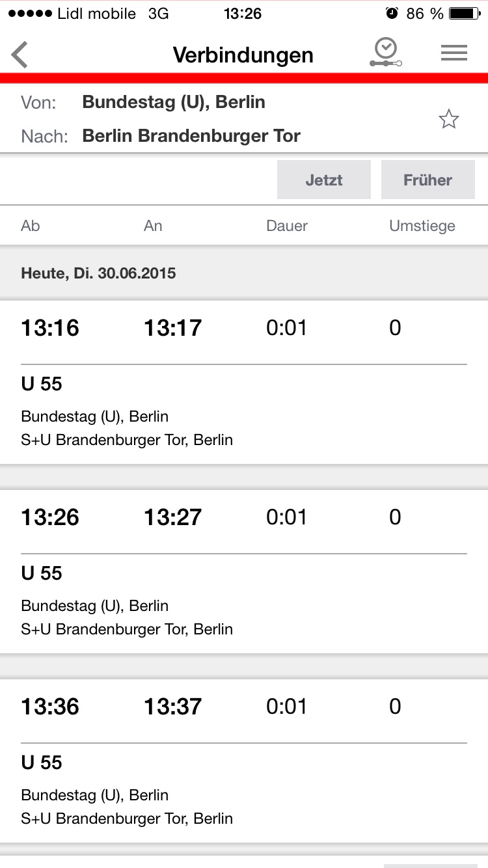Tap the alarm clock status icon
Image resolution: width=488 pixels, height=868 pixels.
(392, 14)
